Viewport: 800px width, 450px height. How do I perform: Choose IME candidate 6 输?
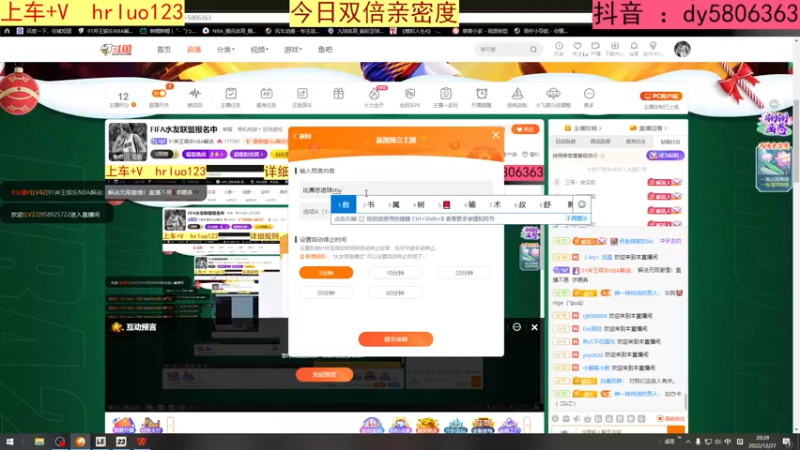[x=469, y=205]
